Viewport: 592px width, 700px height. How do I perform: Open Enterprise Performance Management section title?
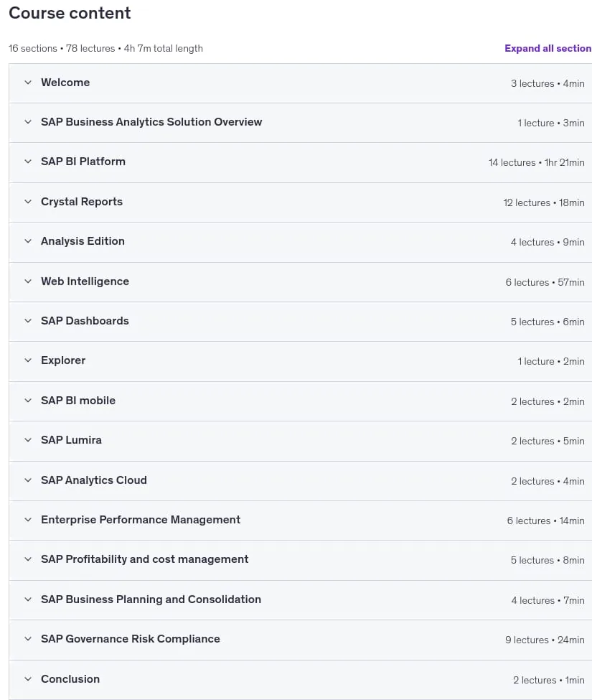click(x=141, y=520)
